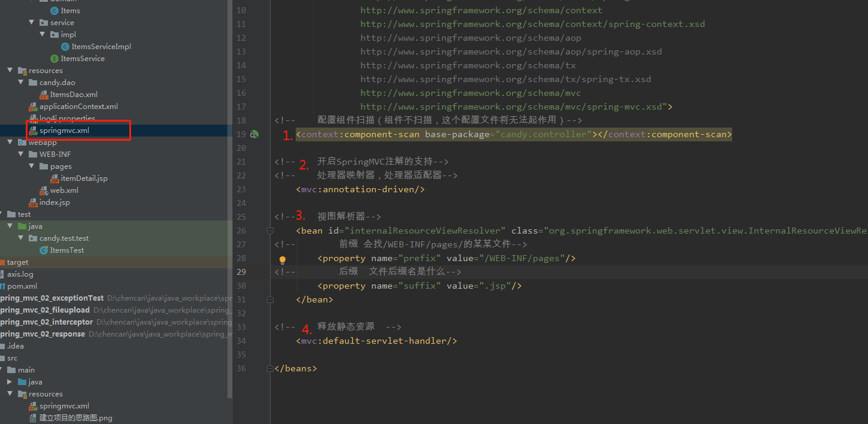Click the Spring bean gutter icon on line 19

pos(254,135)
